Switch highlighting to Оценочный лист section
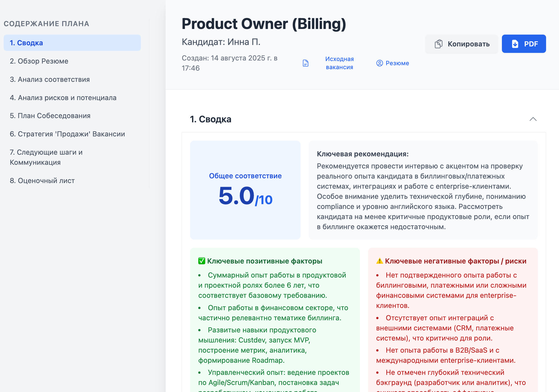The height and width of the screenshot is (392, 559). pos(42,181)
